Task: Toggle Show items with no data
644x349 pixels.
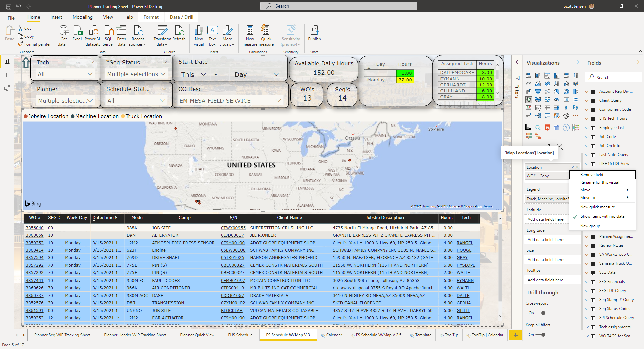Action: [x=602, y=216]
